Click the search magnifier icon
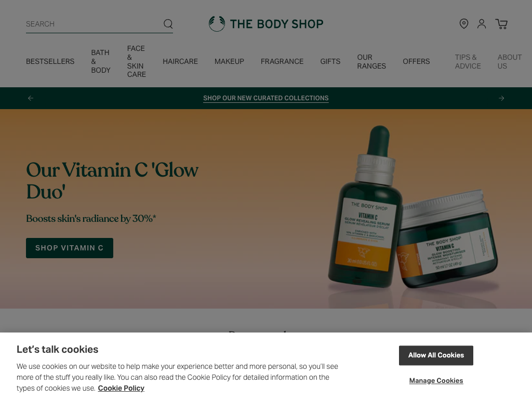The width and height of the screenshot is (532, 399). (168, 24)
